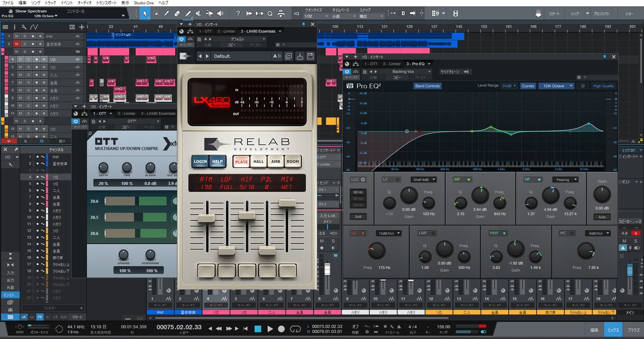Unmute track 2 with its red M button
This screenshot has width=644, height=339.
coord(17,44)
